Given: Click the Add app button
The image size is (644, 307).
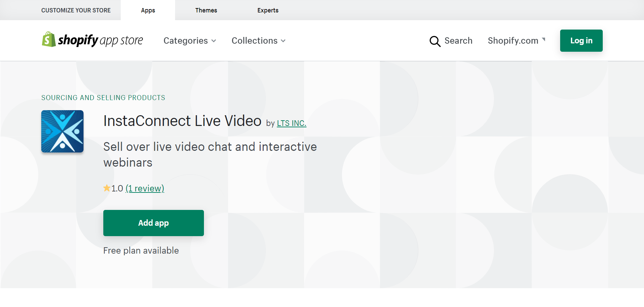Looking at the screenshot, I should pos(153,223).
